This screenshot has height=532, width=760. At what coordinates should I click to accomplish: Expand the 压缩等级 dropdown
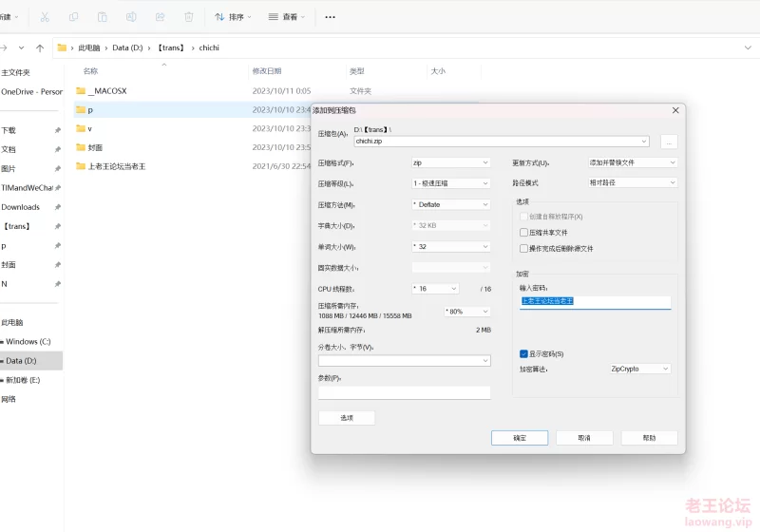[x=451, y=183]
